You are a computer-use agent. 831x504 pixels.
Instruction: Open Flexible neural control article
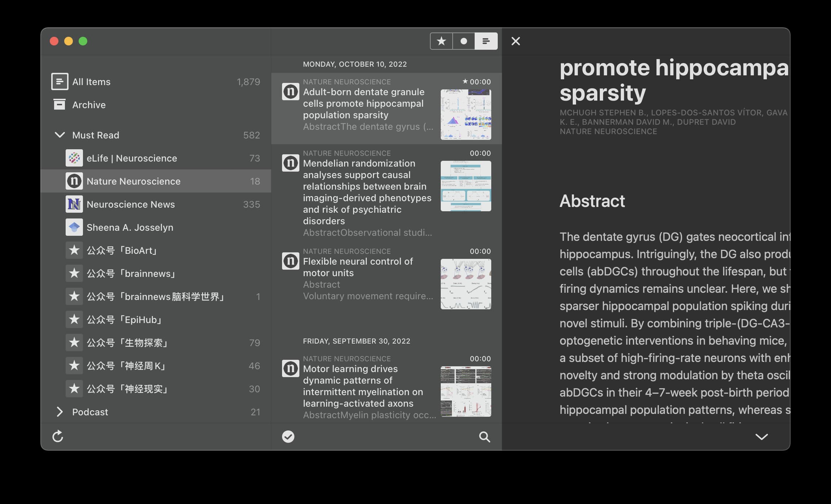pos(386,279)
